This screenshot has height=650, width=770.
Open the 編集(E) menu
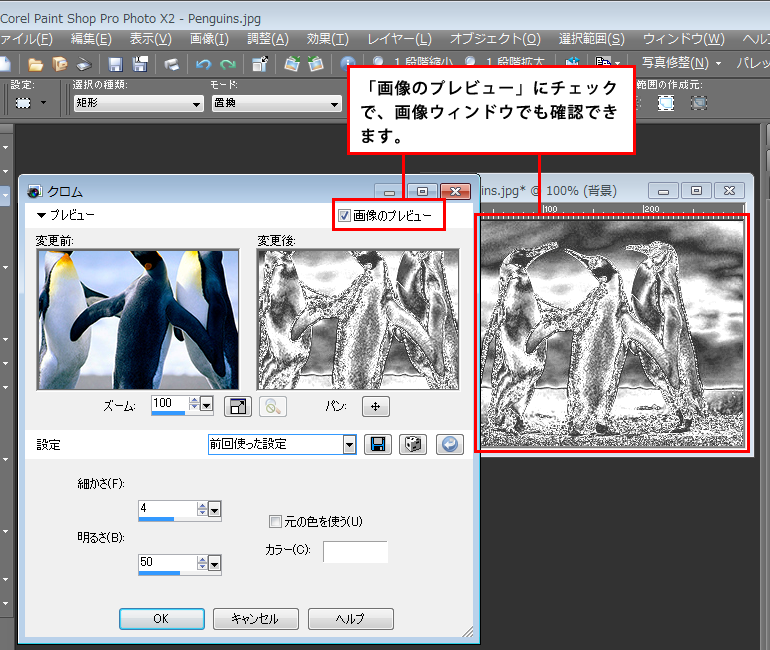[x=91, y=39]
